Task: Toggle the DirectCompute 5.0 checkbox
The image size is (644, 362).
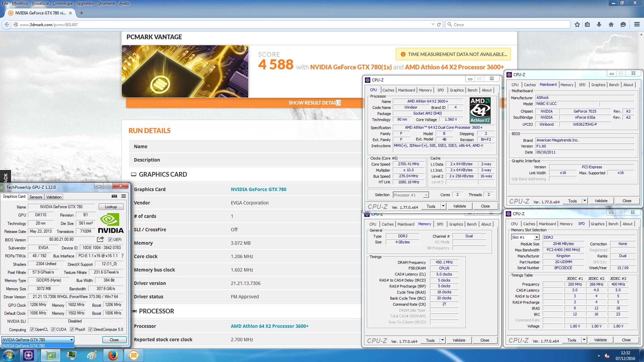Action: pos(90,329)
